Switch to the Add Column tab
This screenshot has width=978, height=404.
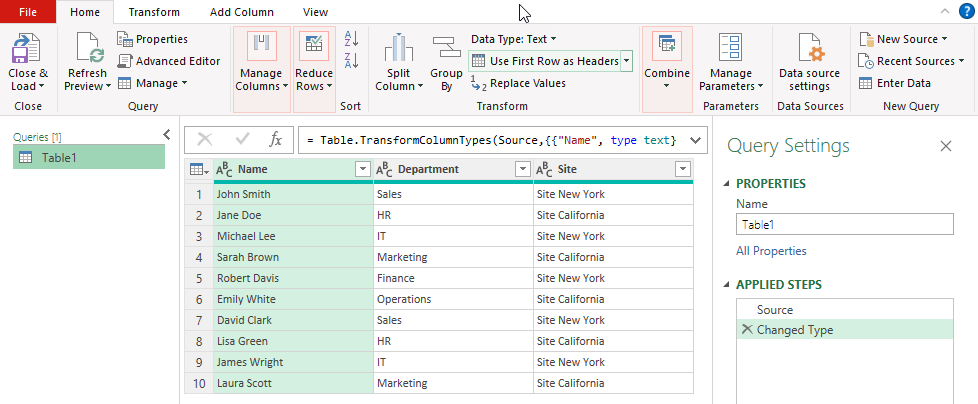pyautogui.click(x=242, y=12)
